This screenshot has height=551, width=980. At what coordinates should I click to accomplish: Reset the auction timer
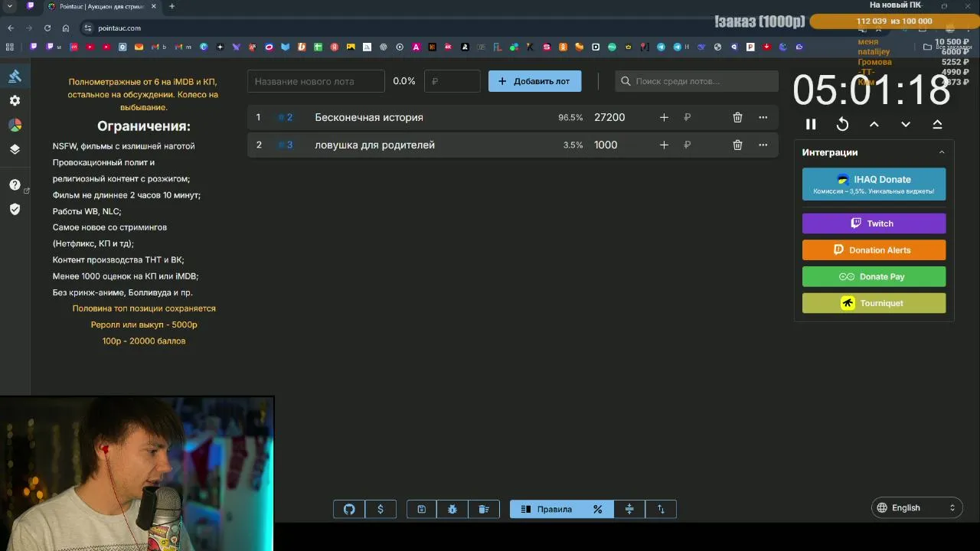click(x=842, y=124)
